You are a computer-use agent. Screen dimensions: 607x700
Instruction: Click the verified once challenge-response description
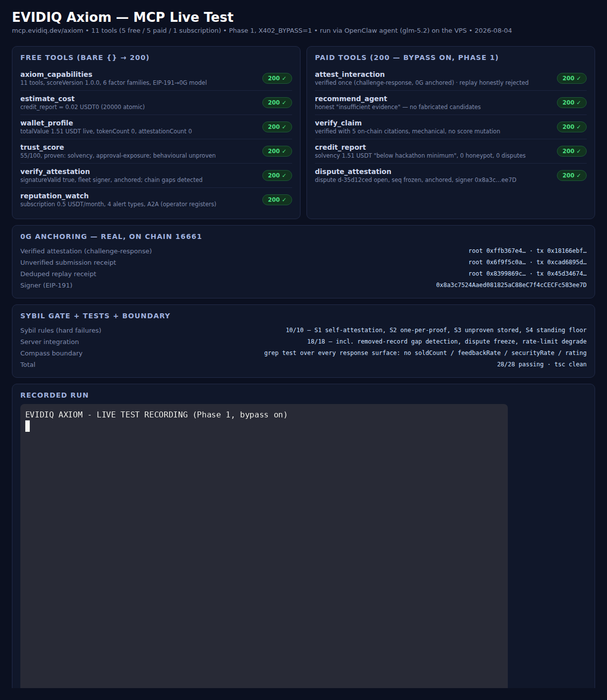pyautogui.click(x=422, y=83)
